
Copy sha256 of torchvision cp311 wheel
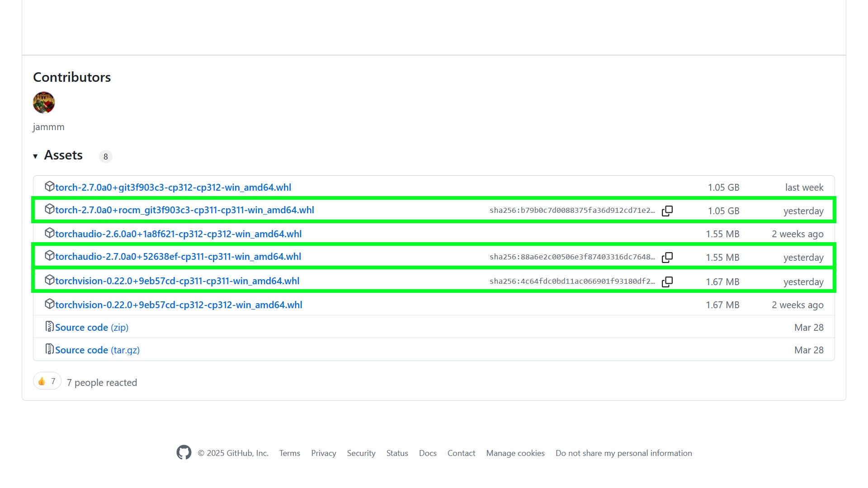coord(667,282)
